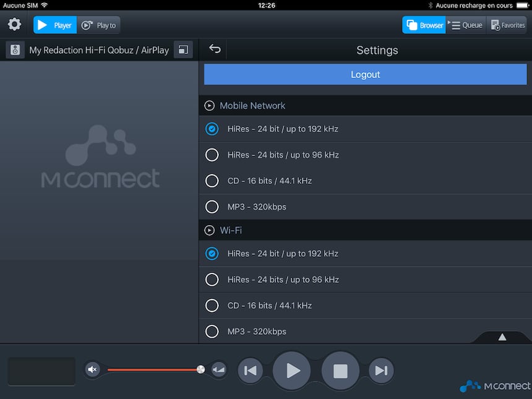The height and width of the screenshot is (399, 532).
Task: Select Wi-Fi CD 16 bits 44.1 kHz
Action: (366, 306)
